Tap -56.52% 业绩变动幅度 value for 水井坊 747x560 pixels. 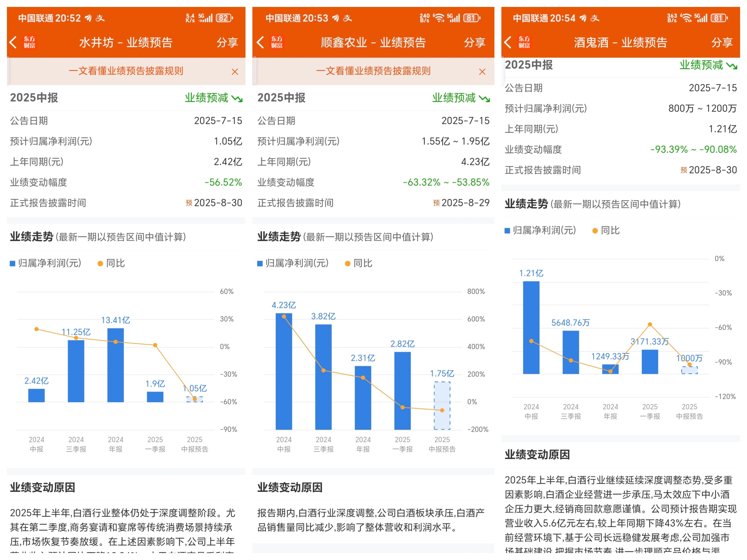pyautogui.click(x=223, y=182)
